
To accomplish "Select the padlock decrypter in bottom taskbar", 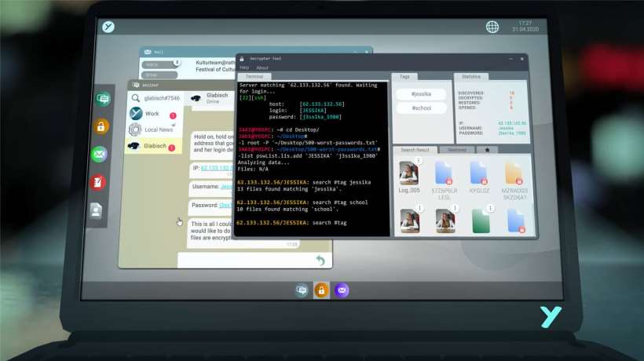I will [321, 290].
